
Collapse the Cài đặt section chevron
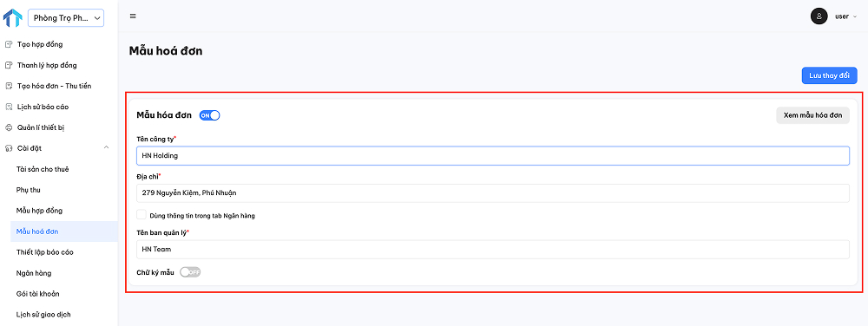[107, 147]
